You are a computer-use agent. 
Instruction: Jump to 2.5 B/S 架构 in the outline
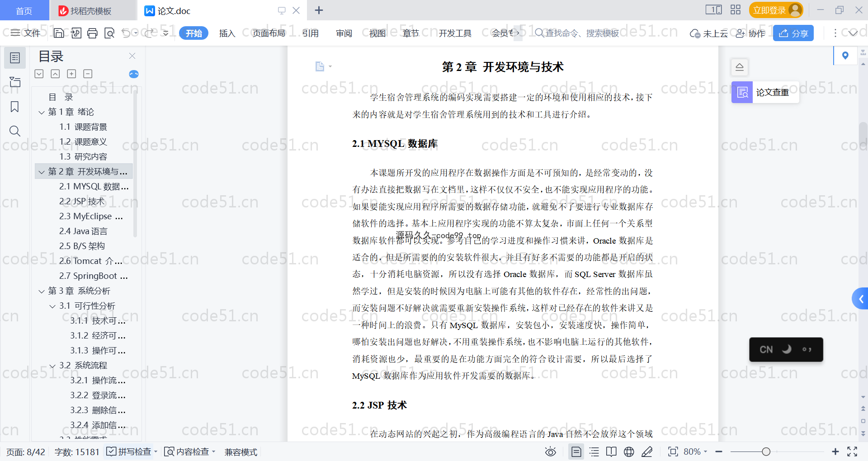point(82,246)
